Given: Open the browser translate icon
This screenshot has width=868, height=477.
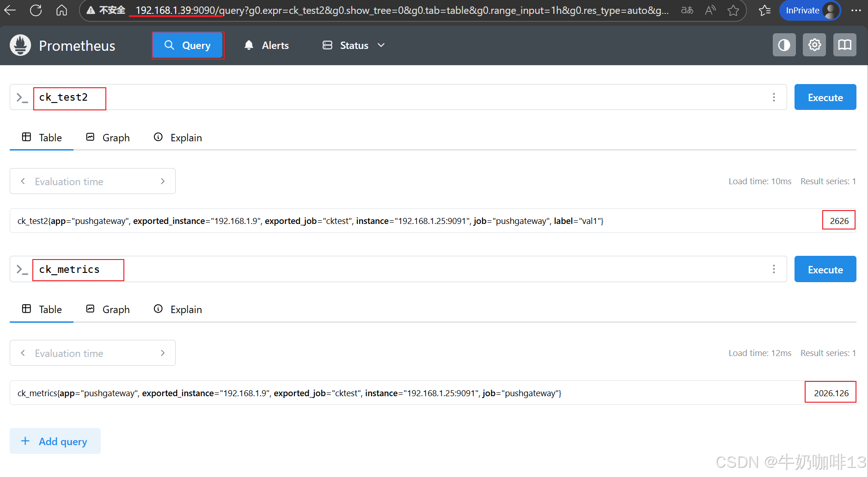Looking at the screenshot, I should (687, 10).
